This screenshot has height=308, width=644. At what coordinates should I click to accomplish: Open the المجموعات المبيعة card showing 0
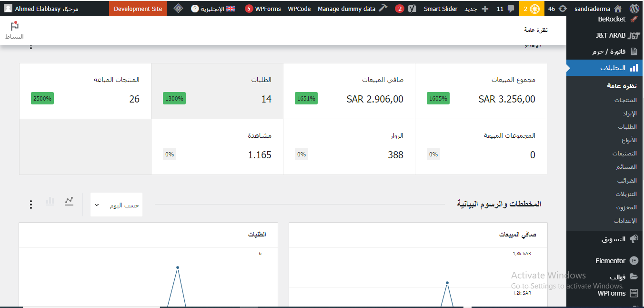481,147
